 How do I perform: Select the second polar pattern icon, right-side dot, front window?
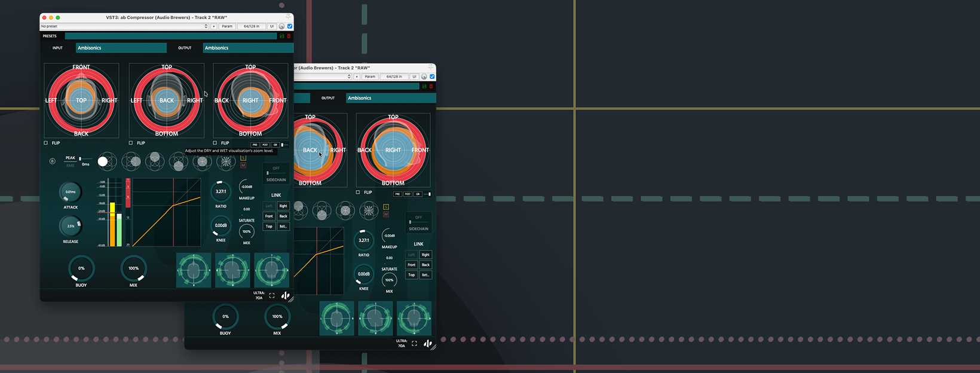point(131,161)
